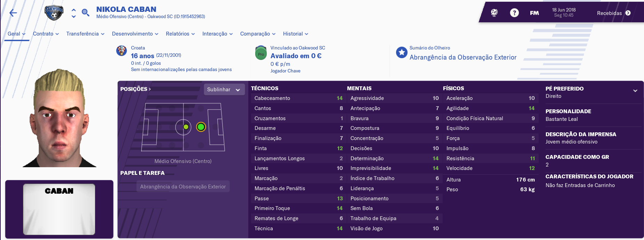Open the Desenvolvimento menu
This screenshot has width=644, height=240.
(135, 34)
